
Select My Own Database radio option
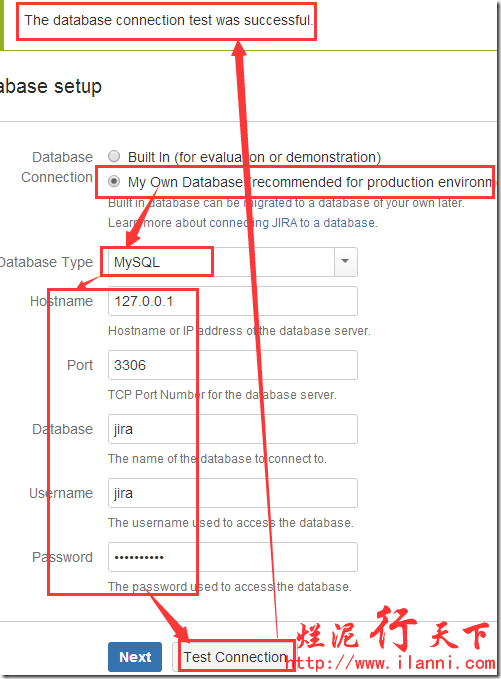point(114,181)
